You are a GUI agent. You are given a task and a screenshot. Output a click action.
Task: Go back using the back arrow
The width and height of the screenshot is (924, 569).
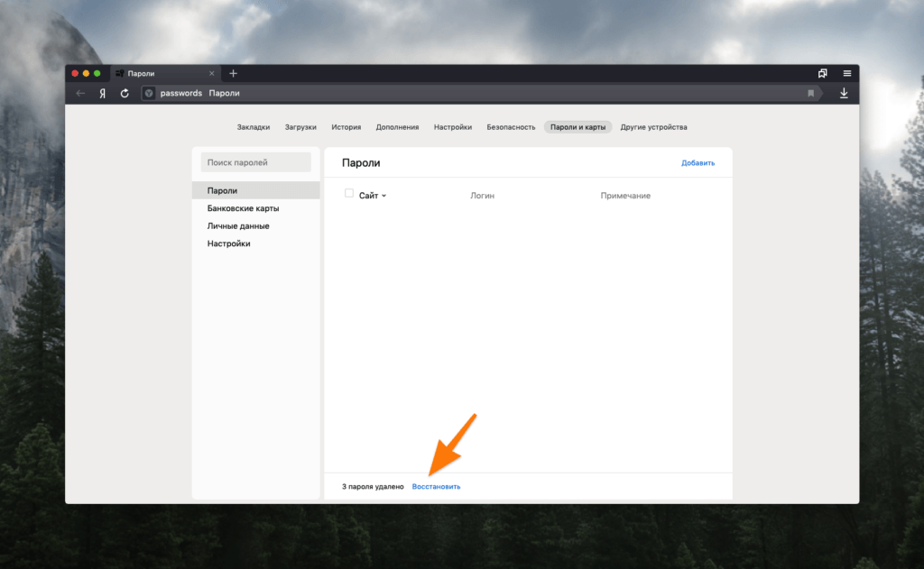[x=80, y=93]
